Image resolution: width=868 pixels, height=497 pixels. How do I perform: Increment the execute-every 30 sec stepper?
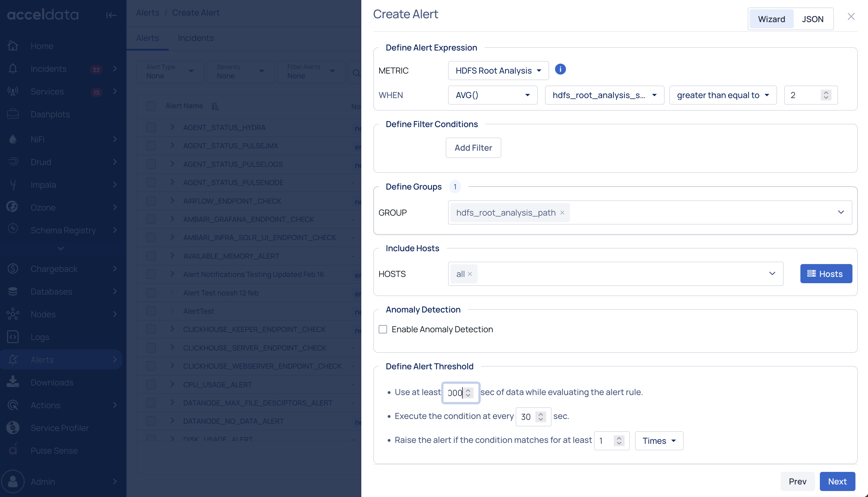point(541,414)
